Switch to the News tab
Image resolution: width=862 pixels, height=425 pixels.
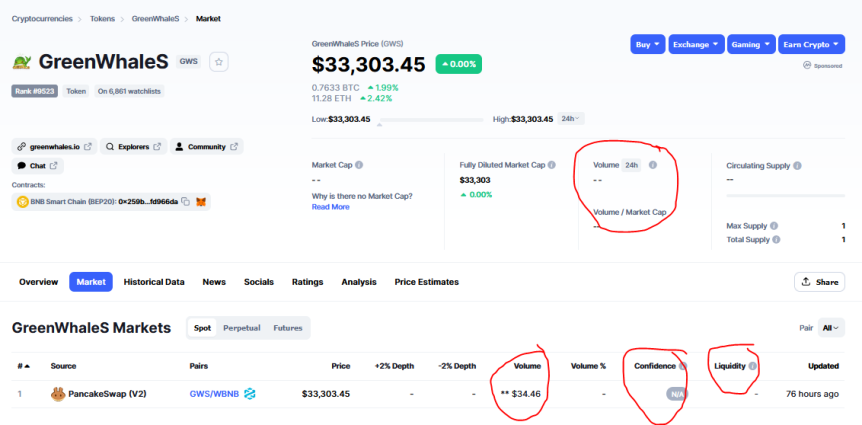(x=214, y=282)
